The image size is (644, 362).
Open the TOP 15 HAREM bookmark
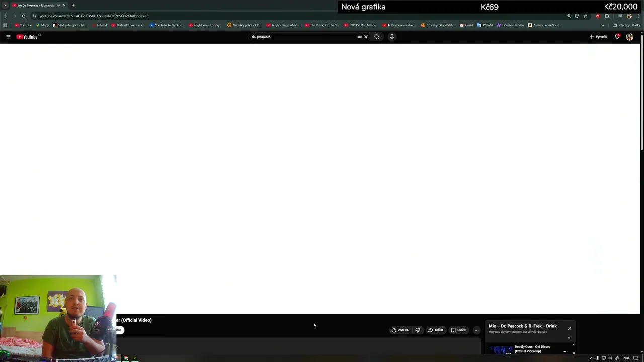361,25
